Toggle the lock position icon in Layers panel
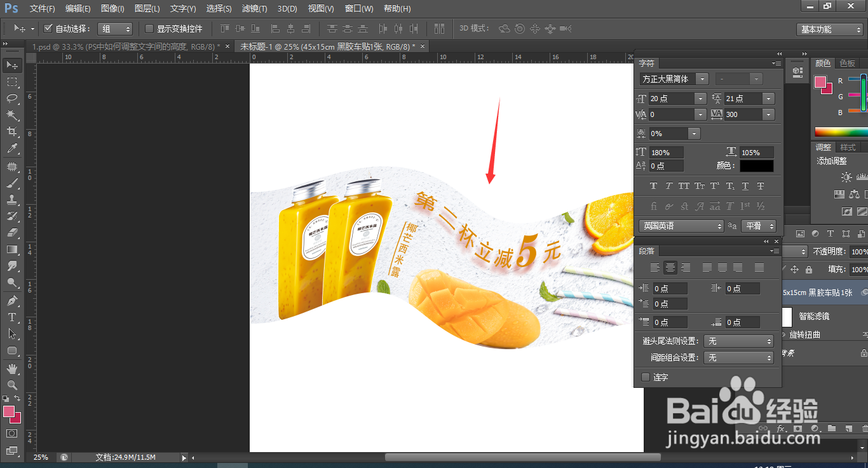The width and height of the screenshot is (868, 468). point(796,270)
